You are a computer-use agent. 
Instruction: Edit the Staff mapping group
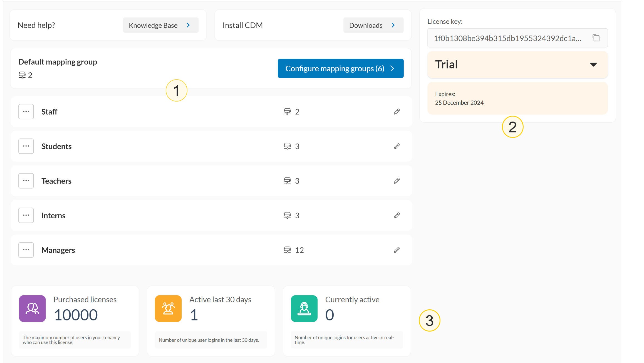coord(397,112)
